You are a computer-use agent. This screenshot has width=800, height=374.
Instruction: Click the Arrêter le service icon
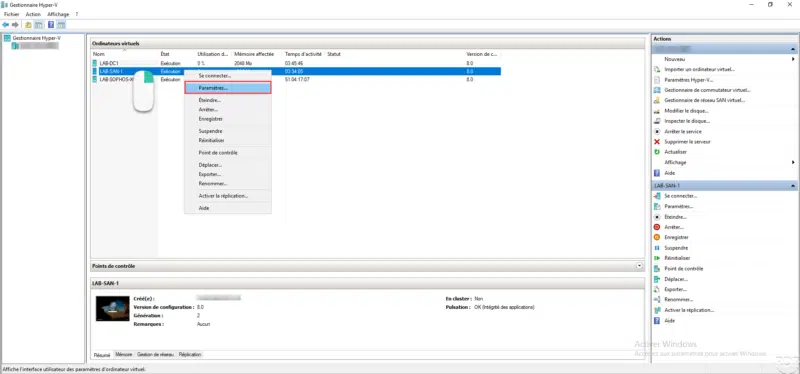click(x=657, y=132)
